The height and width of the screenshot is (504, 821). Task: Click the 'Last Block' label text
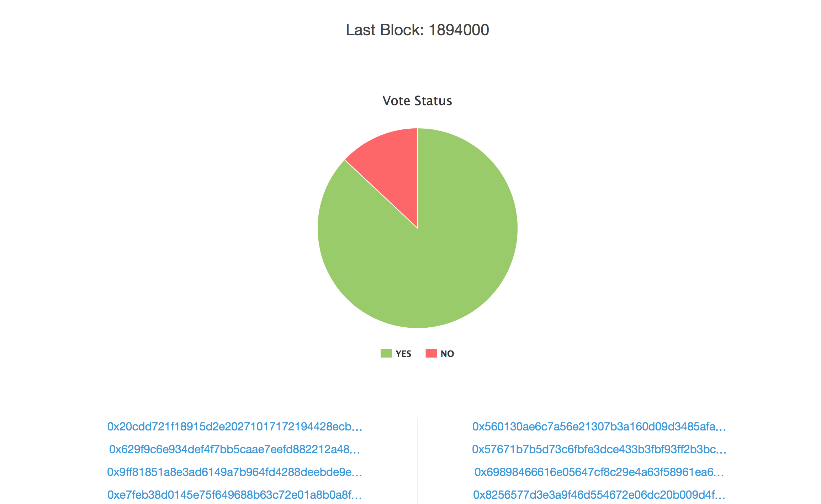click(385, 30)
